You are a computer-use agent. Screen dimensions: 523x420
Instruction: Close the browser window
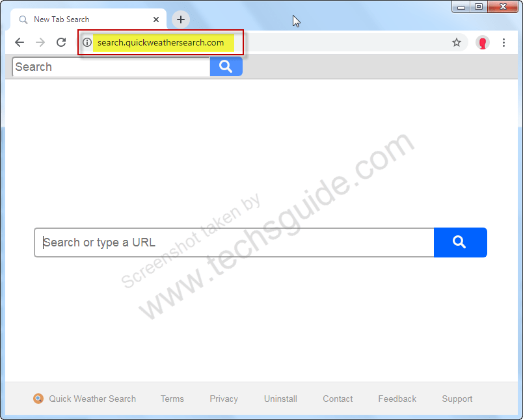pyautogui.click(x=503, y=7)
